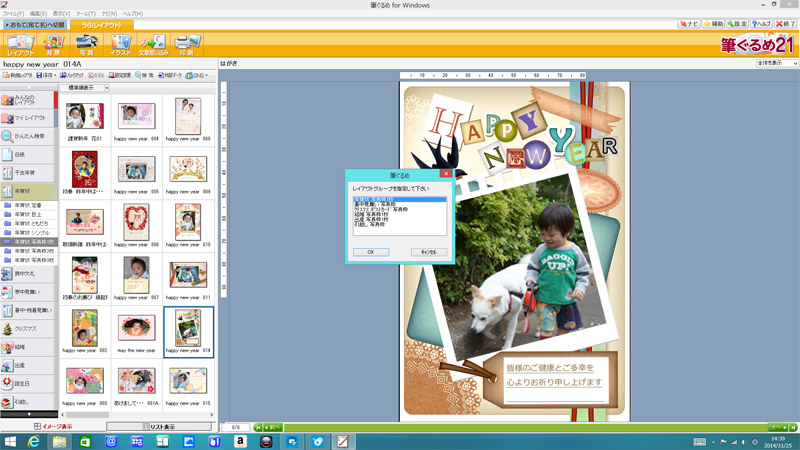Click the 設定 button at top right

737,23
